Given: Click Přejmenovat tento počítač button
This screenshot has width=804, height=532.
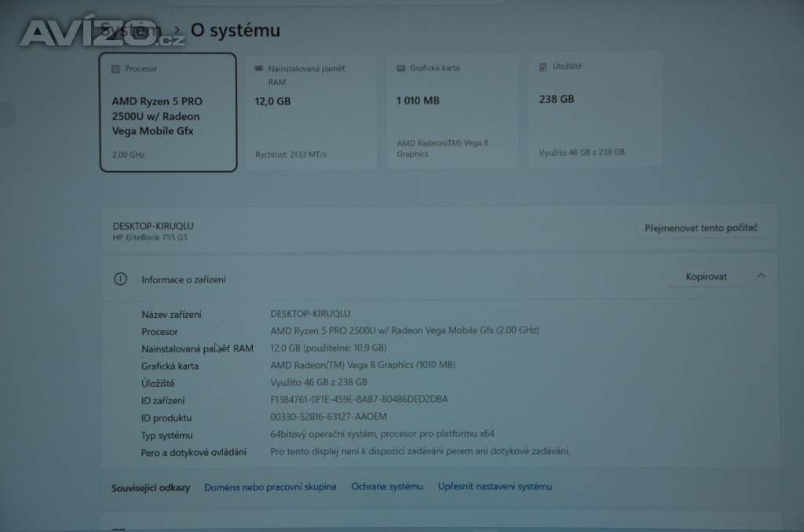Looking at the screenshot, I should coord(701,228).
